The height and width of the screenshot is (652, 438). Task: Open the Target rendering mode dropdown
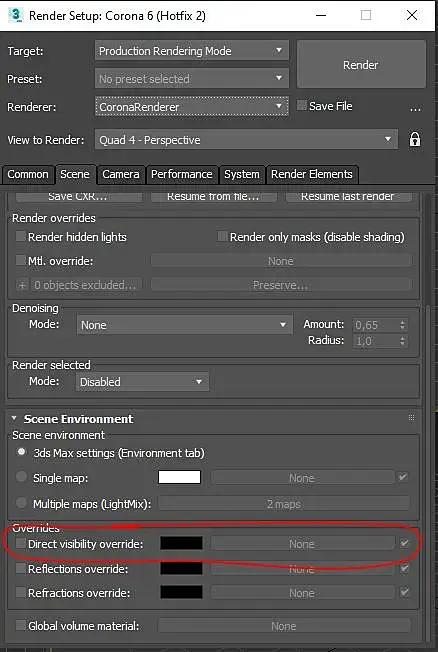[191, 51]
